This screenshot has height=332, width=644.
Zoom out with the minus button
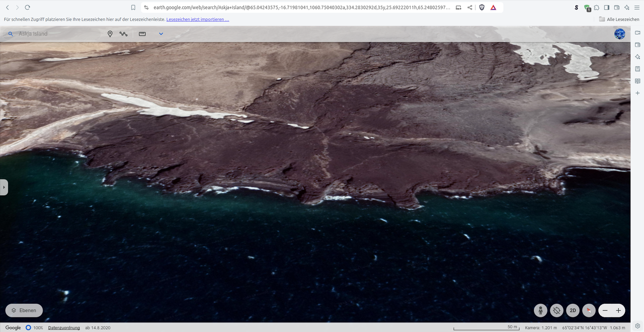[x=605, y=310]
